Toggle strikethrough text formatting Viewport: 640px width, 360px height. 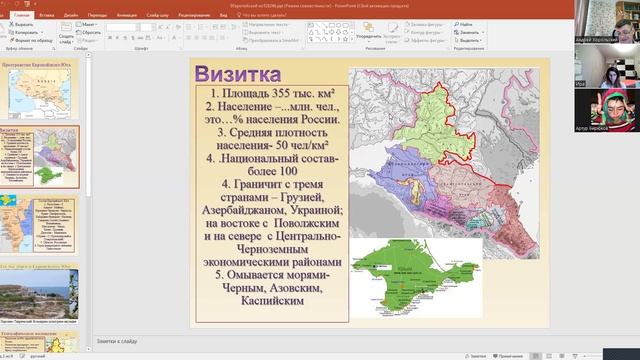click(140, 38)
